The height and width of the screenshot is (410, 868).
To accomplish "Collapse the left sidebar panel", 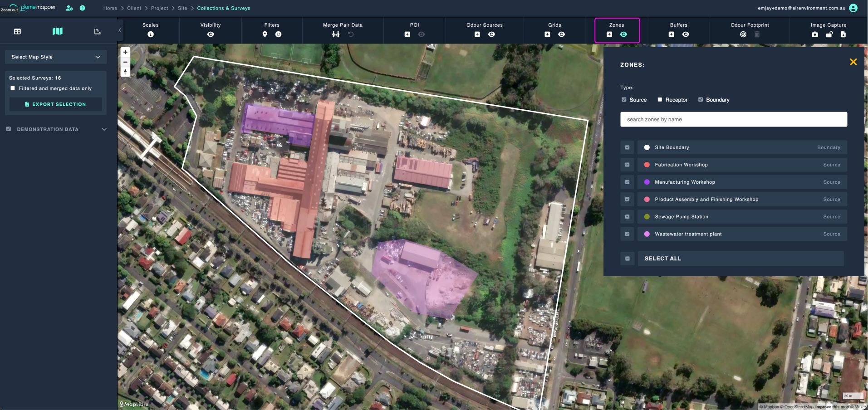I will click(120, 30).
